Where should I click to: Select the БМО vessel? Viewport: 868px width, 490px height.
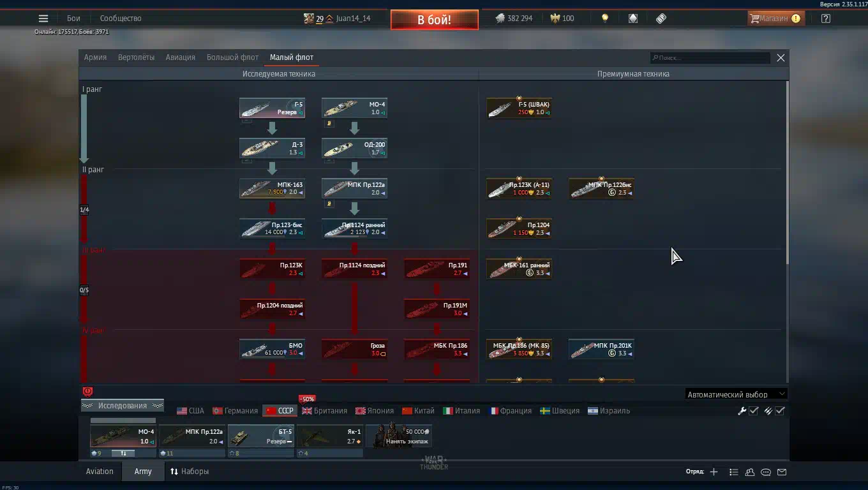[x=272, y=349]
